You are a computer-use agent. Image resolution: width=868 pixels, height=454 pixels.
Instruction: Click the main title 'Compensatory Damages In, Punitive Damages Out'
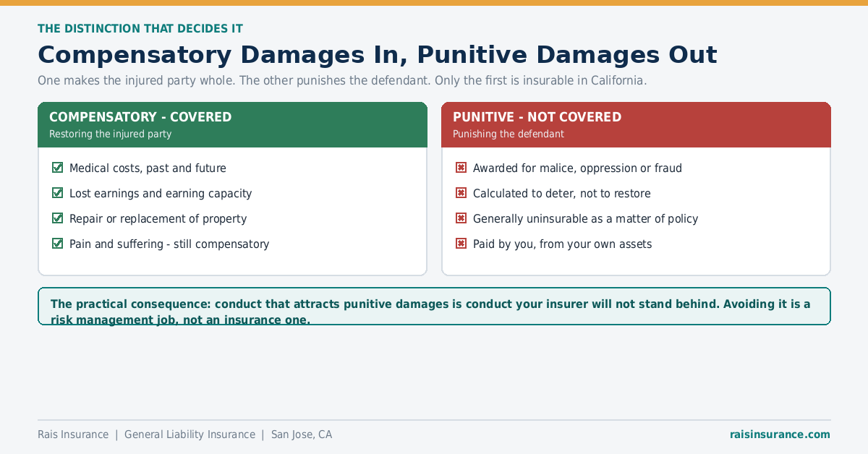(x=377, y=55)
